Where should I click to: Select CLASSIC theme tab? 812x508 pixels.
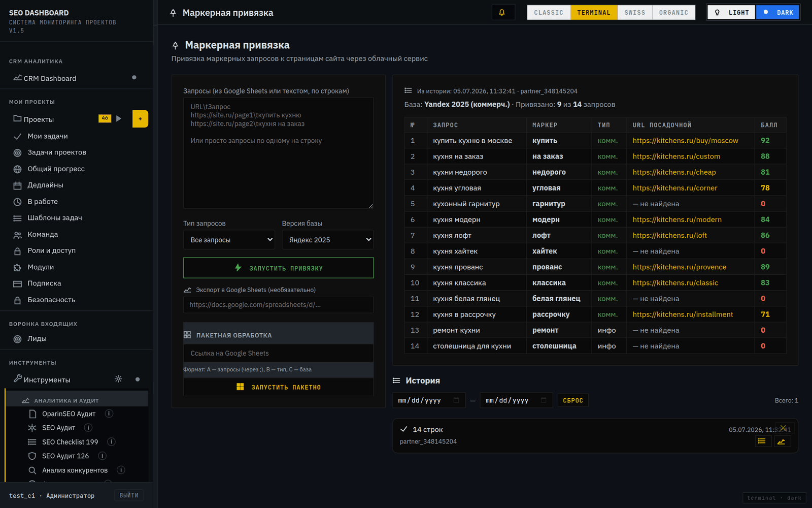(549, 13)
